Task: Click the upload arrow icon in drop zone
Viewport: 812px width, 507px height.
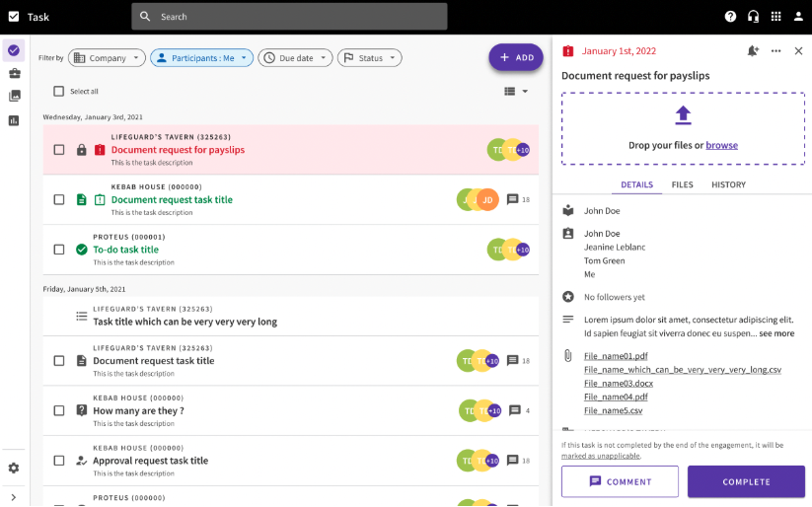Action: point(683,115)
